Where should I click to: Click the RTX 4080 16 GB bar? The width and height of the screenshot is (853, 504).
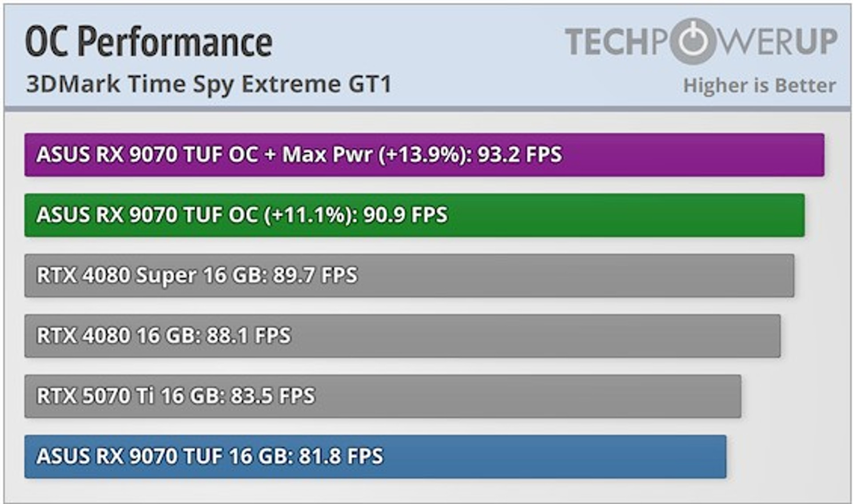403,336
